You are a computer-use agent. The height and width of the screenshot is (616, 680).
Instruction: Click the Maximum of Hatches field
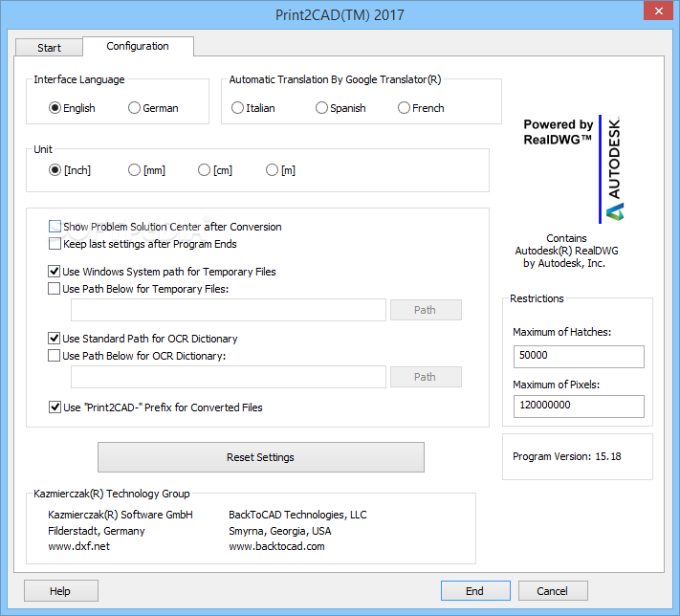click(x=579, y=356)
